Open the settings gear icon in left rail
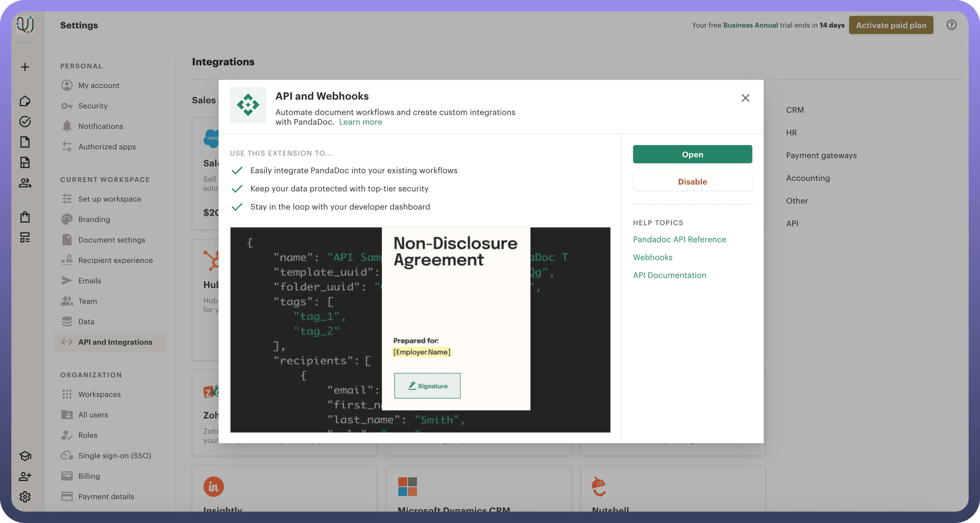Viewport: 980px width, 523px height. tap(25, 497)
